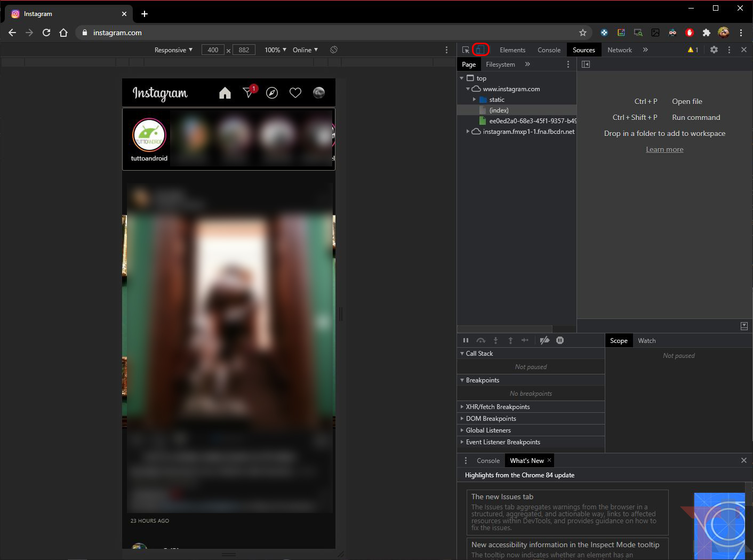753x560 pixels.
Task: Click the viewport width input field
Action: coord(213,50)
